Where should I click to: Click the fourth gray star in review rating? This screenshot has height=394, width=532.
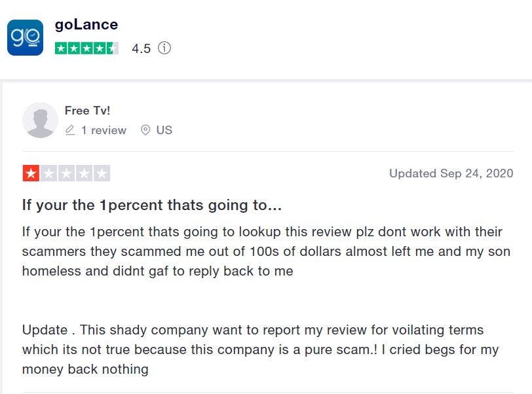coord(84,173)
